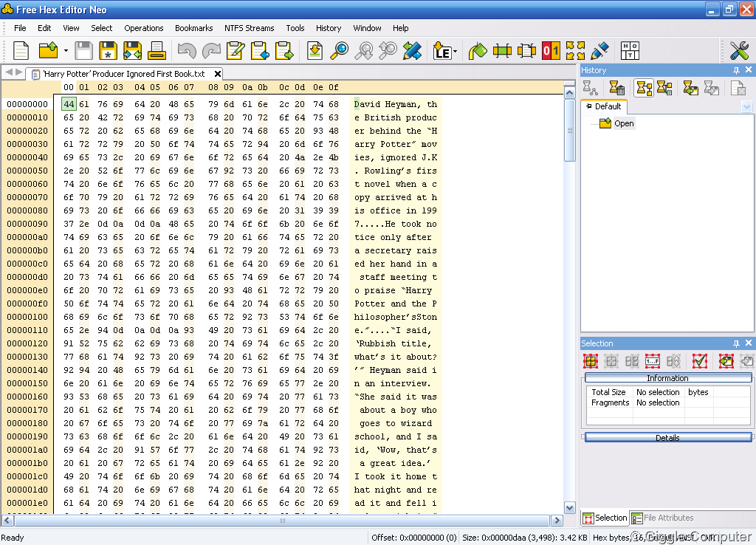Click the select range 1...F icon

(653, 361)
